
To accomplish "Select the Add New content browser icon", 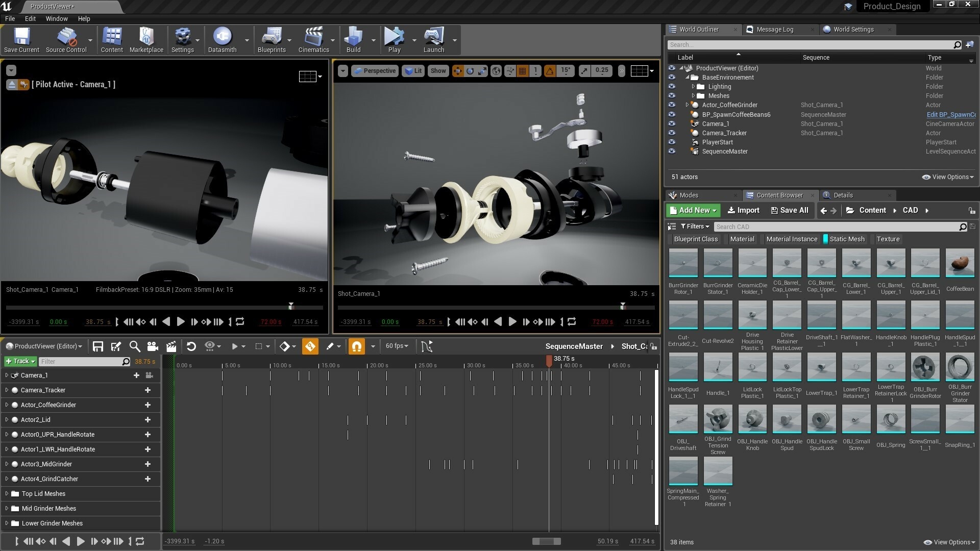I will pos(694,210).
